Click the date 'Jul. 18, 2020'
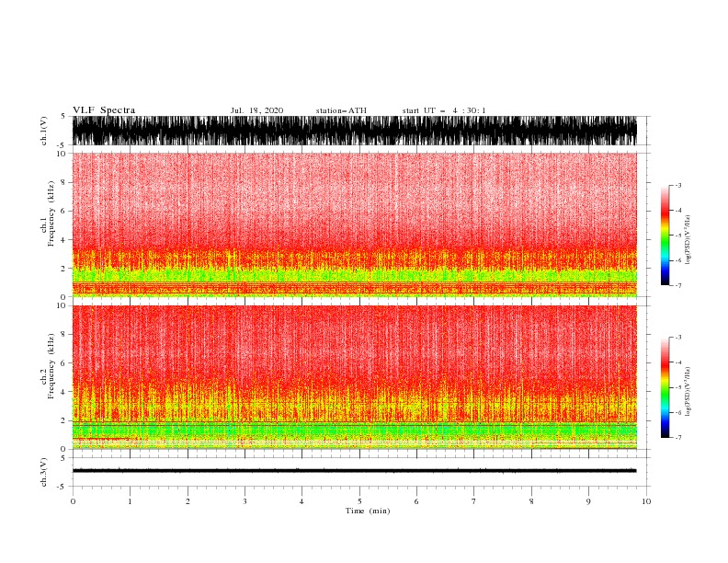Viewport: 728px width, 563px height. pyautogui.click(x=256, y=110)
